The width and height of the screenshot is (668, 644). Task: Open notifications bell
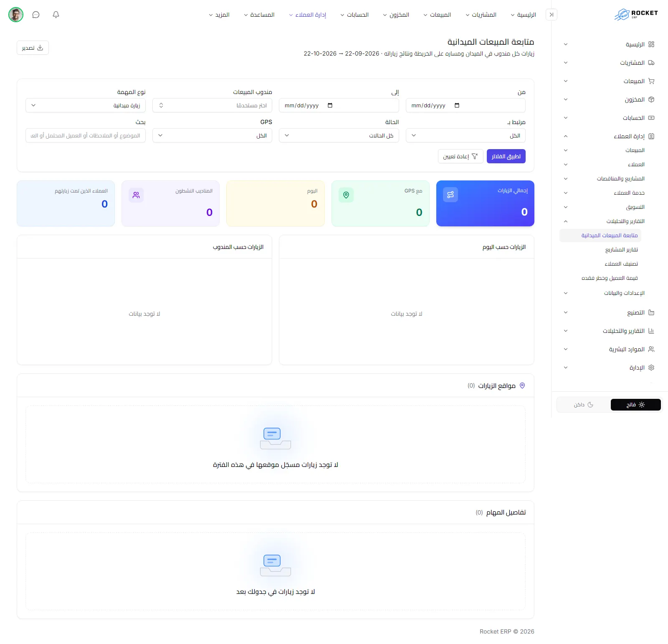pyautogui.click(x=56, y=15)
